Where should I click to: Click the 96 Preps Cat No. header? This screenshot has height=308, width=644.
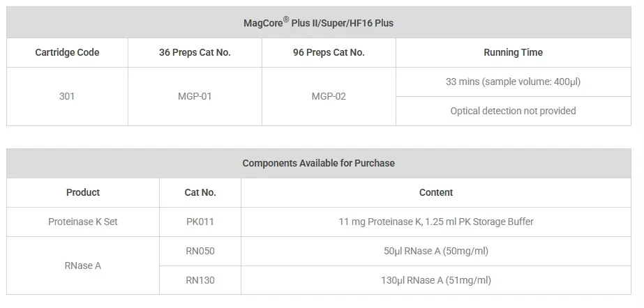tap(329, 52)
